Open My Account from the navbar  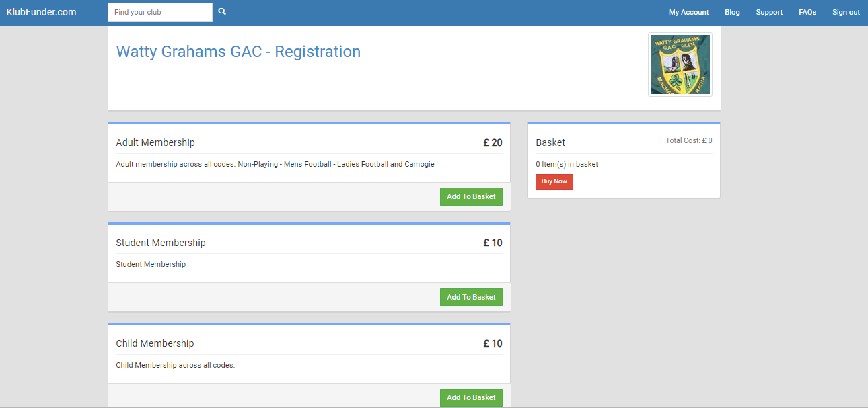pos(688,12)
